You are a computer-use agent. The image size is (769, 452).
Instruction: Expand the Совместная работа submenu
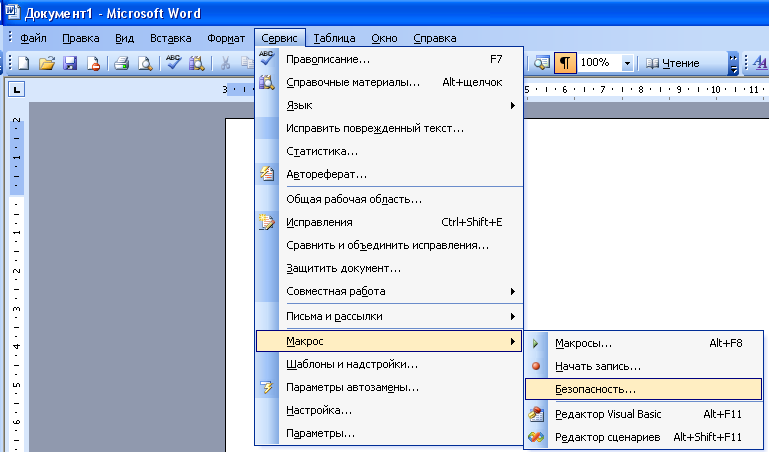point(390,291)
